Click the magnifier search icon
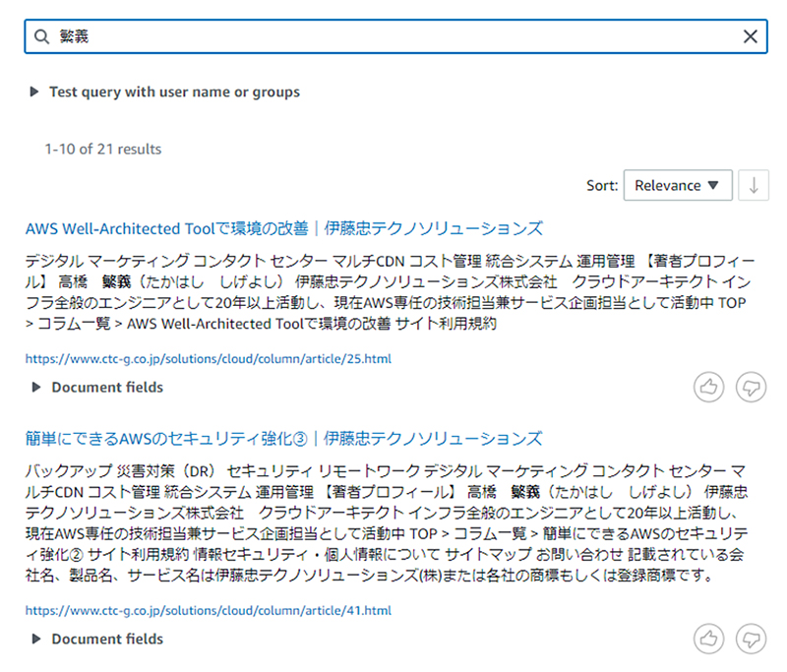Screen dimensions: 787x672 click(x=41, y=36)
